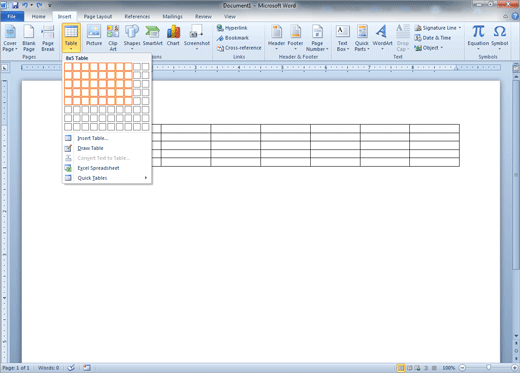520x373 pixels.
Task: Click the Hyperlink icon
Action: pyautogui.click(x=220, y=28)
